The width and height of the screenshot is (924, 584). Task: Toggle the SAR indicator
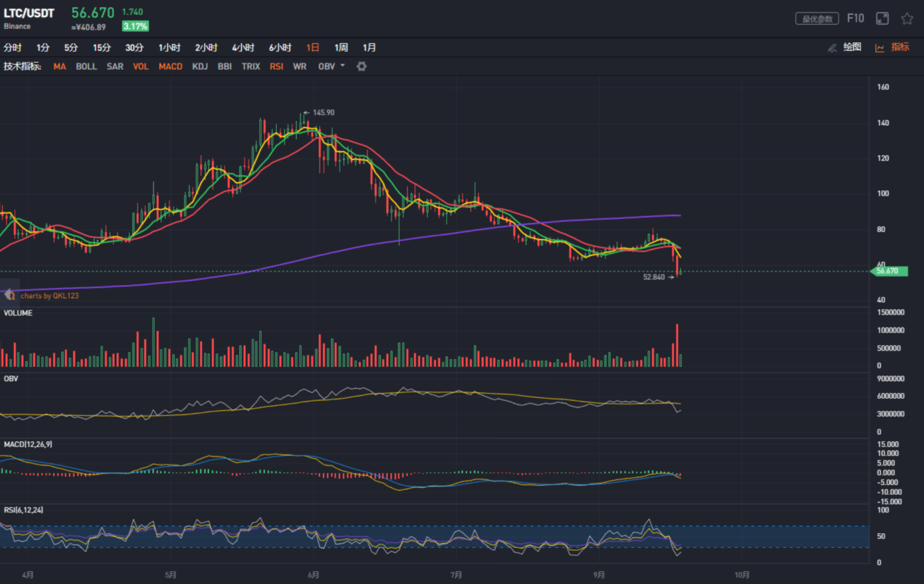[115, 66]
